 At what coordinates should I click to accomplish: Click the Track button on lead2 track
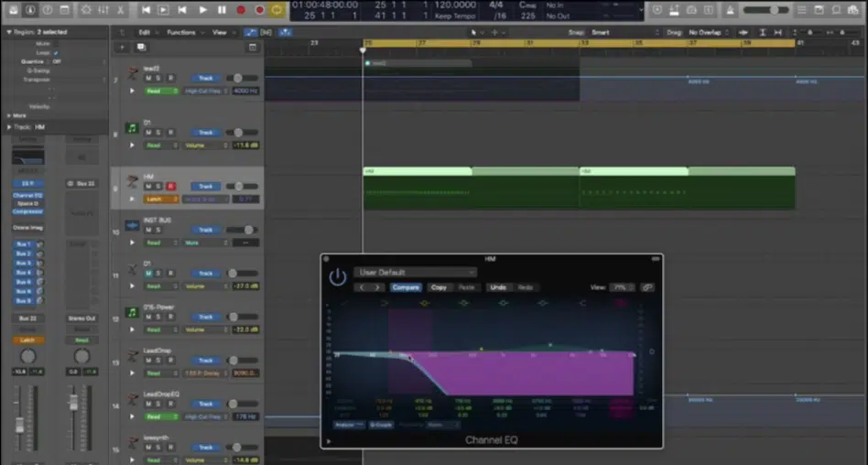(x=206, y=78)
